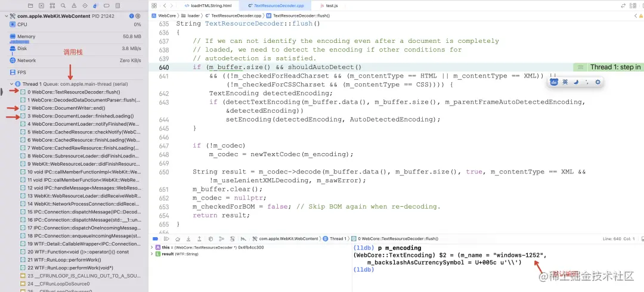Toggle breakpoints activation in debug bar

click(155, 238)
